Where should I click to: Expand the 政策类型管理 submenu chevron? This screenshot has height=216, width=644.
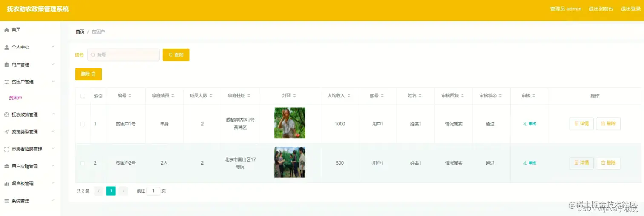53,131
